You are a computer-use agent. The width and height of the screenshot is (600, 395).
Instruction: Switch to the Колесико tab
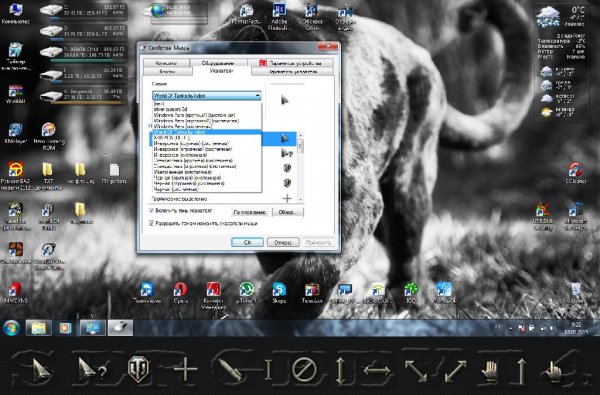[x=166, y=63]
